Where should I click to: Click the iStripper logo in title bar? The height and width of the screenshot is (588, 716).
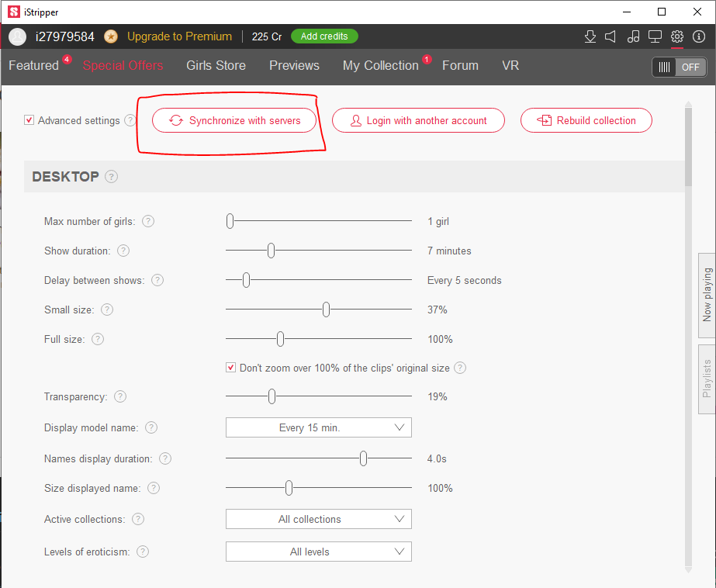(14, 12)
